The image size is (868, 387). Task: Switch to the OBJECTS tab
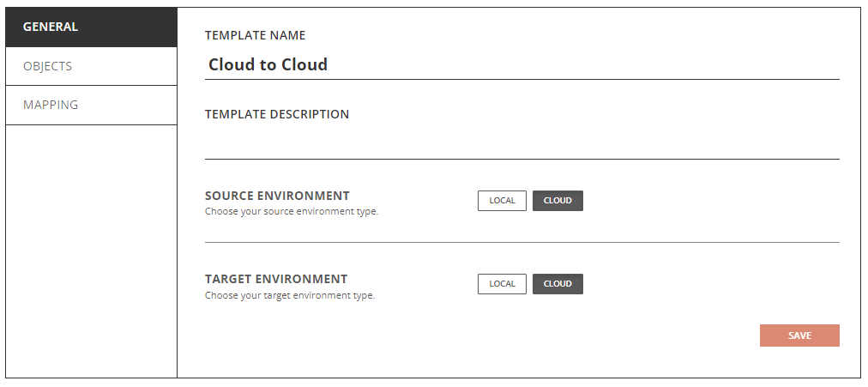[91, 66]
